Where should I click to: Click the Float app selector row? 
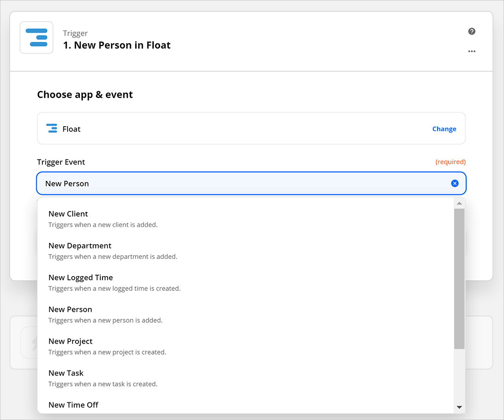click(251, 128)
